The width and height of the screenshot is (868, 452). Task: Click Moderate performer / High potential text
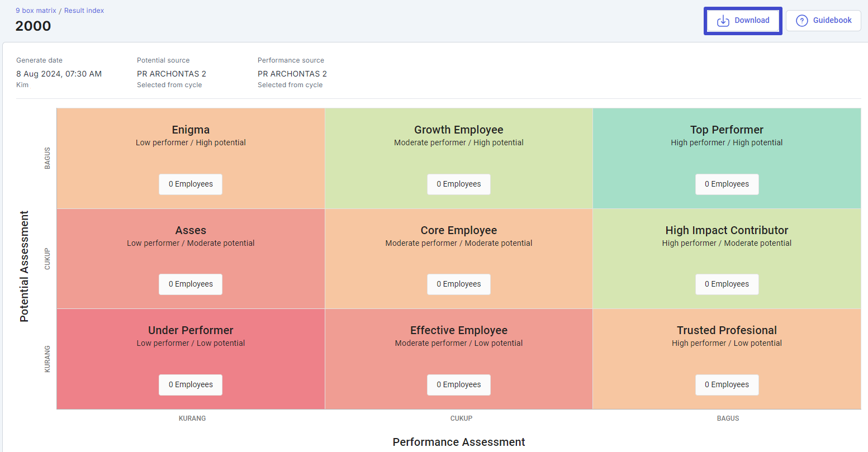tap(459, 142)
